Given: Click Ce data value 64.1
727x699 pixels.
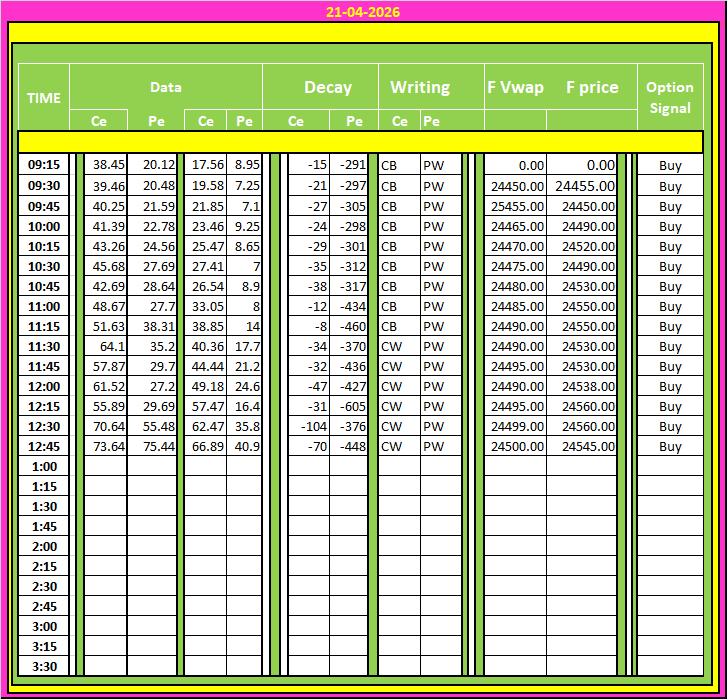Looking at the screenshot, I should (x=105, y=346).
